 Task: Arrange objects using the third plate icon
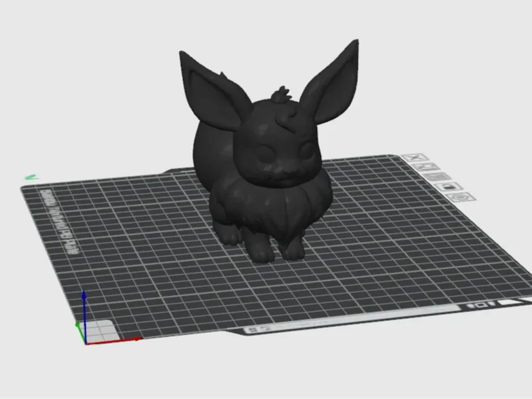click(x=438, y=177)
